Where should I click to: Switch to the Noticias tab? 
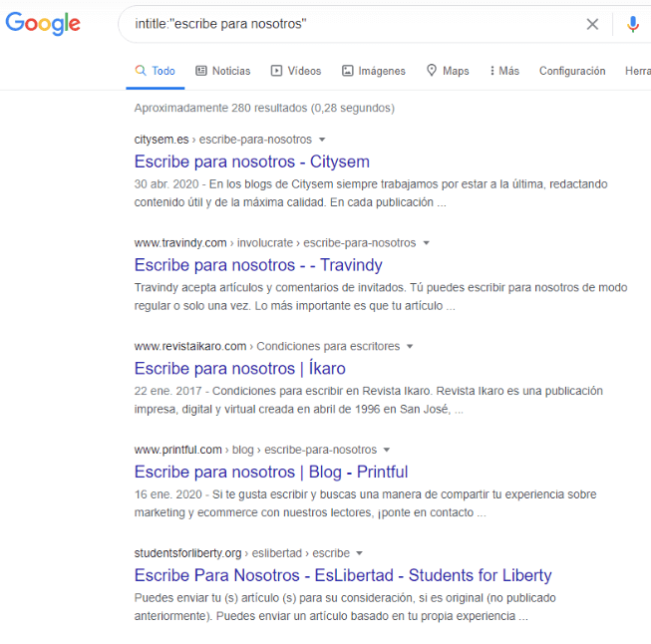point(223,71)
